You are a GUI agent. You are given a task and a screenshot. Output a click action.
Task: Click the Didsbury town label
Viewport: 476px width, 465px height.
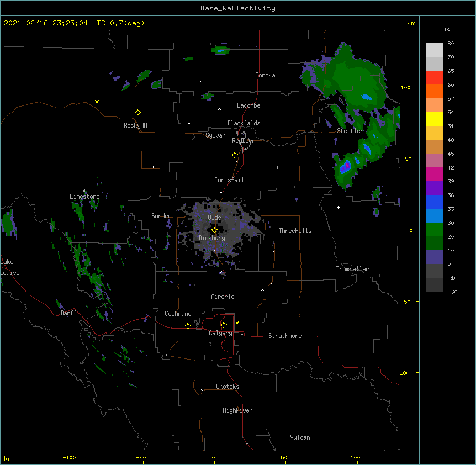pos(212,238)
